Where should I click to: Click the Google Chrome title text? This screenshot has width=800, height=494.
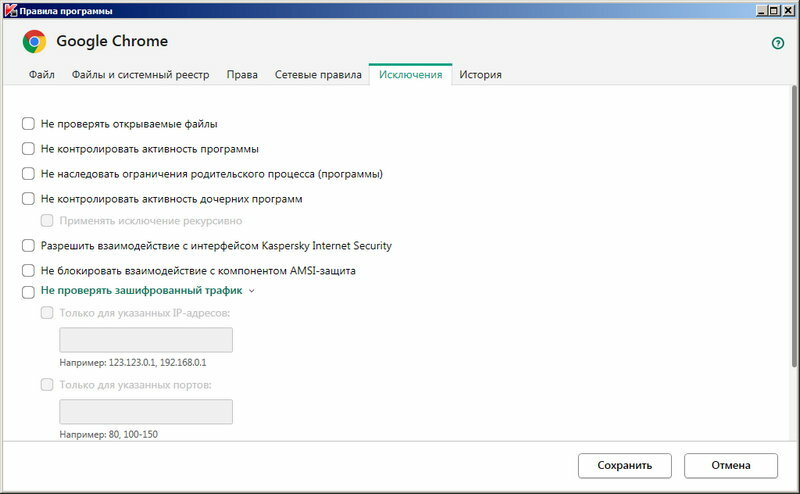point(112,41)
